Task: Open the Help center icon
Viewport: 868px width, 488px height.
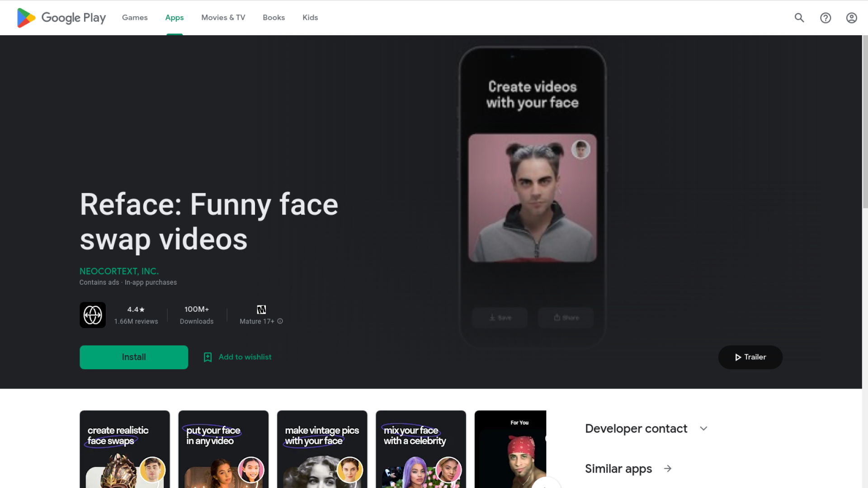Action: 826,18
